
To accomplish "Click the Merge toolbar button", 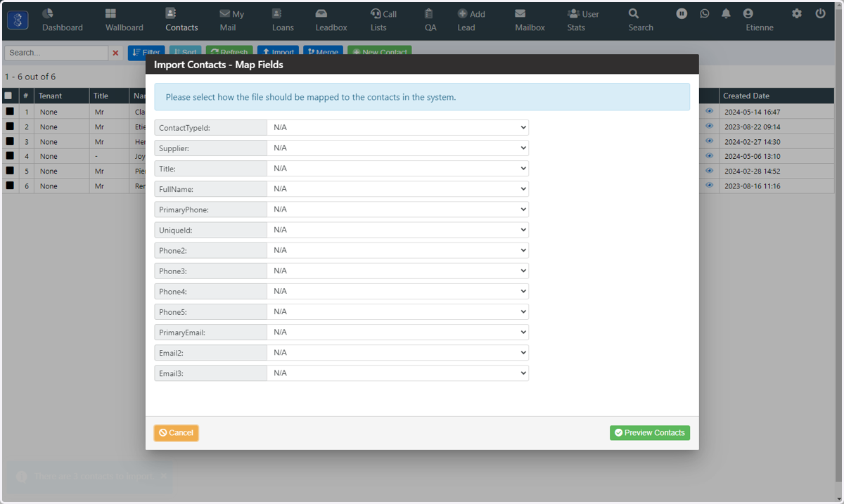I will 324,51.
